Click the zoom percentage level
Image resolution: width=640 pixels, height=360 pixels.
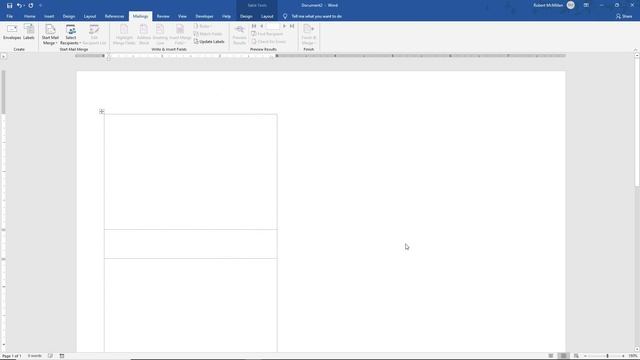(633, 356)
